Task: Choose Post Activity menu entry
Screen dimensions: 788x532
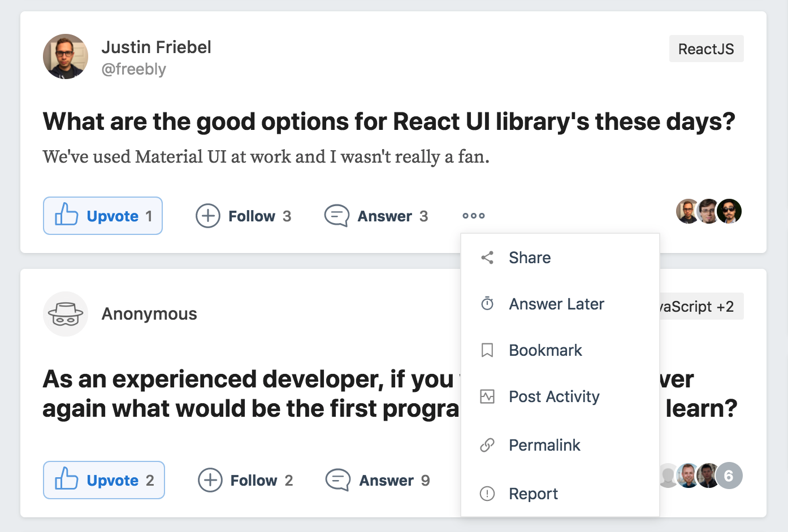Action: [554, 396]
